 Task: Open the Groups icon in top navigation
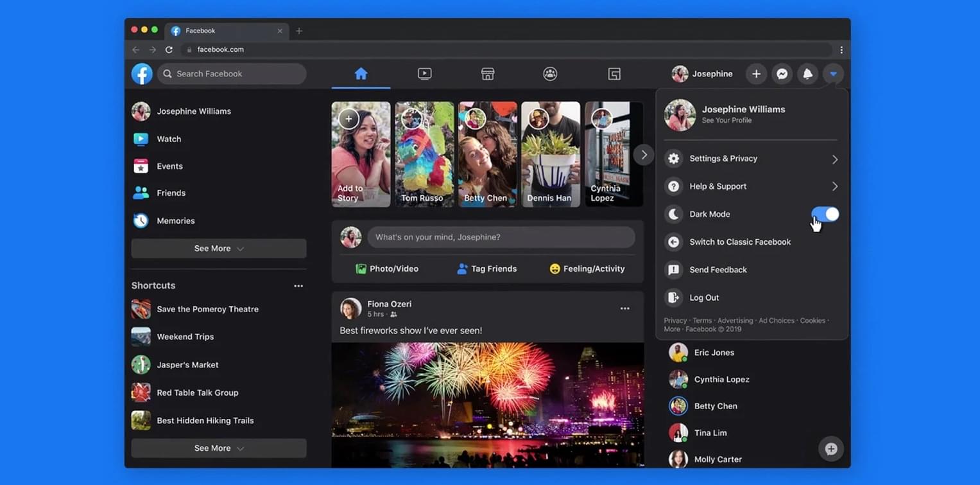click(x=550, y=74)
